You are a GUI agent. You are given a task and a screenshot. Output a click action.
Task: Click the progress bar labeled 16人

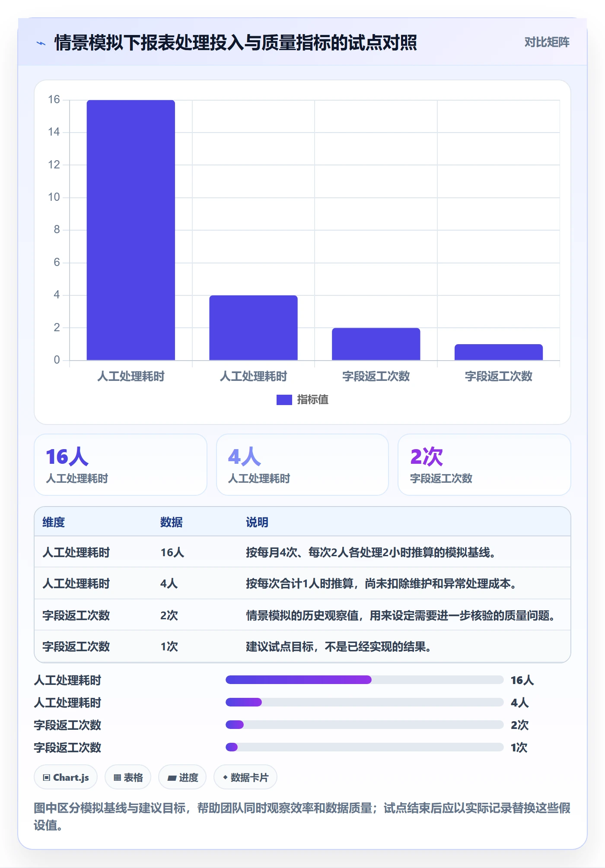coord(364,680)
